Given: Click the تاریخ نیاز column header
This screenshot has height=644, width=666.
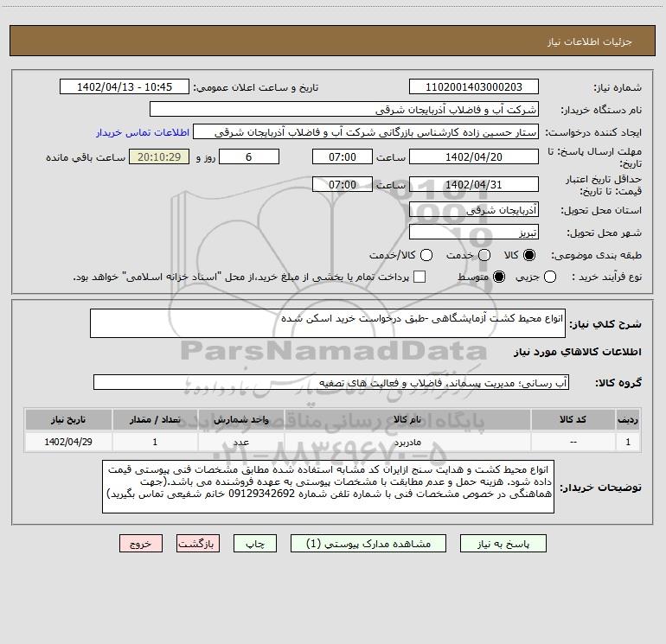Looking at the screenshot, I should (68, 420).
